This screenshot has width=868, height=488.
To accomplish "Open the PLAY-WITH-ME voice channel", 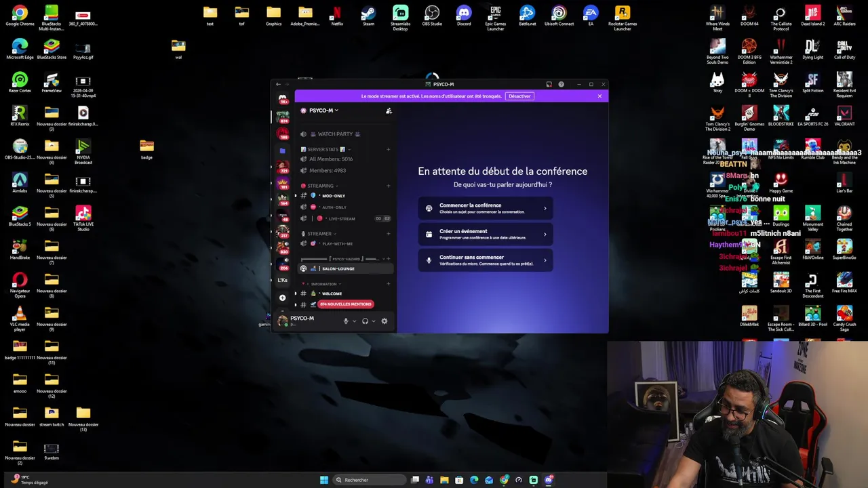I will click(345, 244).
